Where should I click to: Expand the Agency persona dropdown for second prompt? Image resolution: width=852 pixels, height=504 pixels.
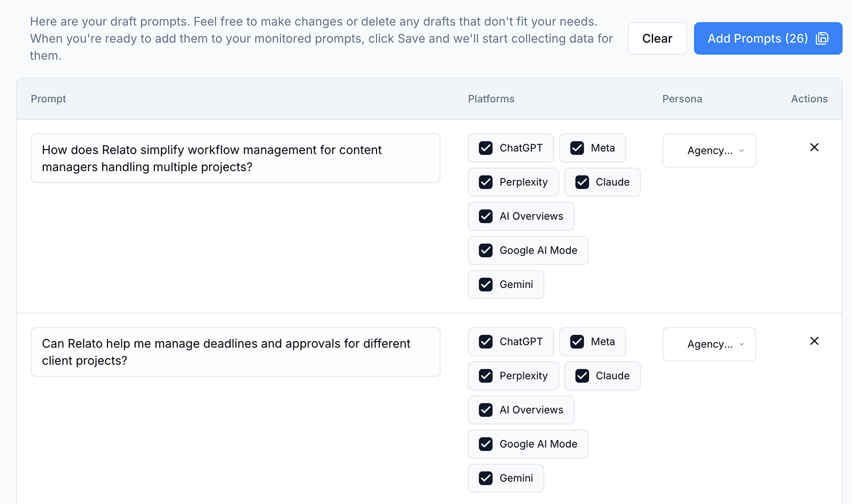pyautogui.click(x=709, y=344)
